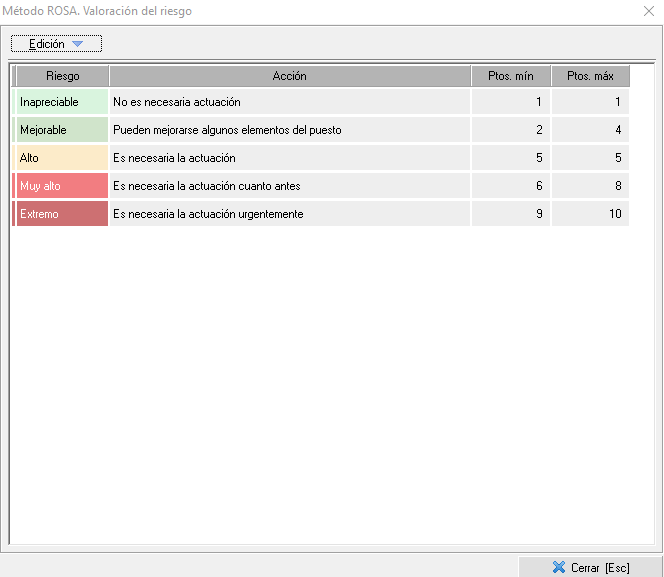Screen dimensions: 664x577
Task: Click 'No es necesaria actuación' action cell
Action: point(289,102)
